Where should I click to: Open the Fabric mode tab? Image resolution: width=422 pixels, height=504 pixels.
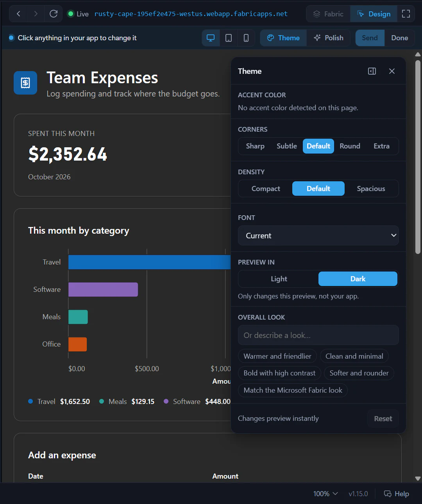328,14
